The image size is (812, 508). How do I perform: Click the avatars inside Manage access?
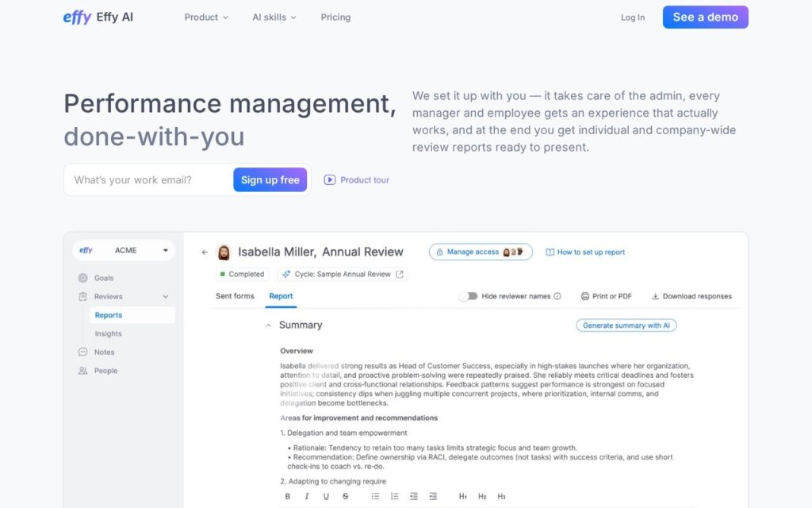[513, 252]
